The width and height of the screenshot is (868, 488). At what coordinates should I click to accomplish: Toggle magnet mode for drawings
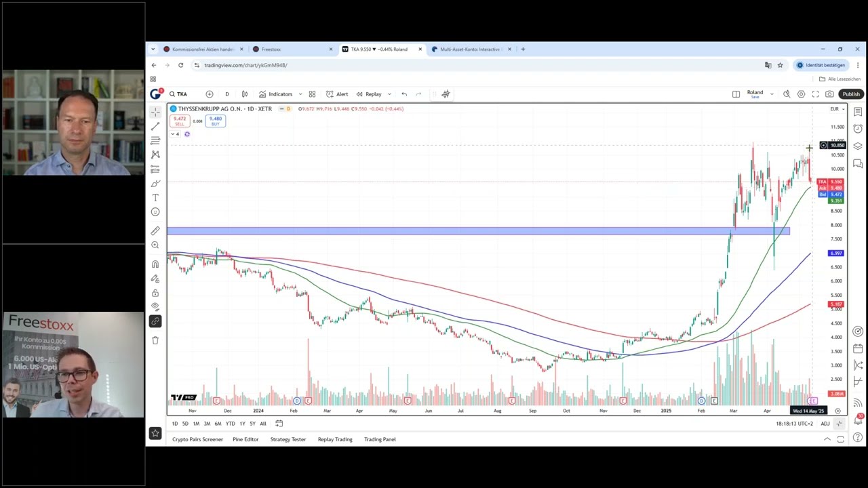pyautogui.click(x=155, y=264)
